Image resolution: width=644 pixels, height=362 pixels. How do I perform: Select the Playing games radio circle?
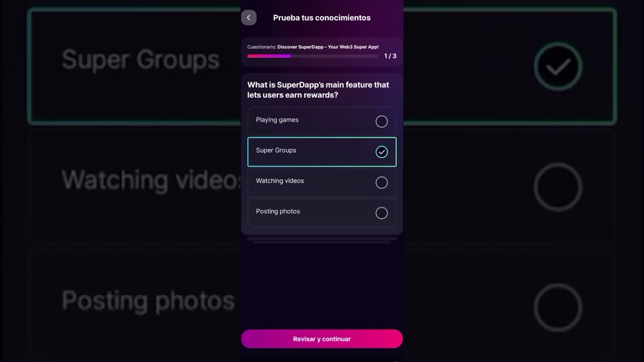(381, 122)
